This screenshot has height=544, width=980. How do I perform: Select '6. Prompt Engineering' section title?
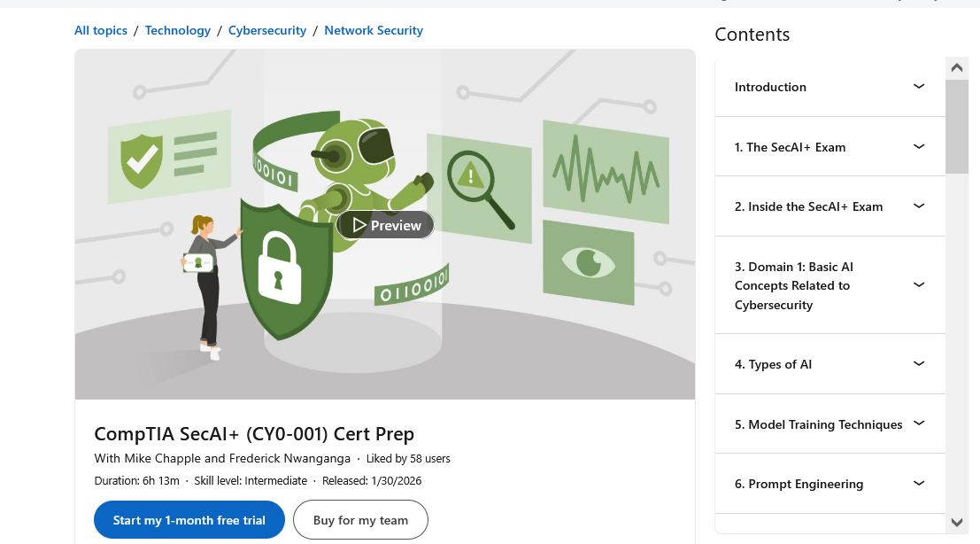tap(799, 484)
